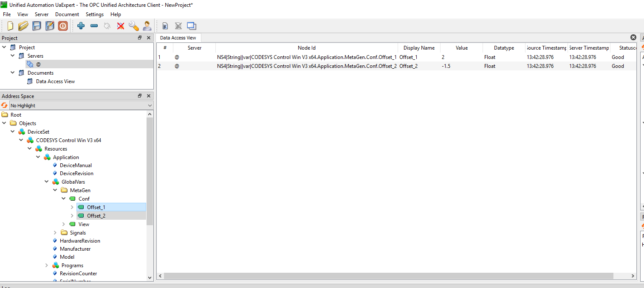Undock the Project panel
Viewport: 644px width, 288px height.
(x=140, y=38)
